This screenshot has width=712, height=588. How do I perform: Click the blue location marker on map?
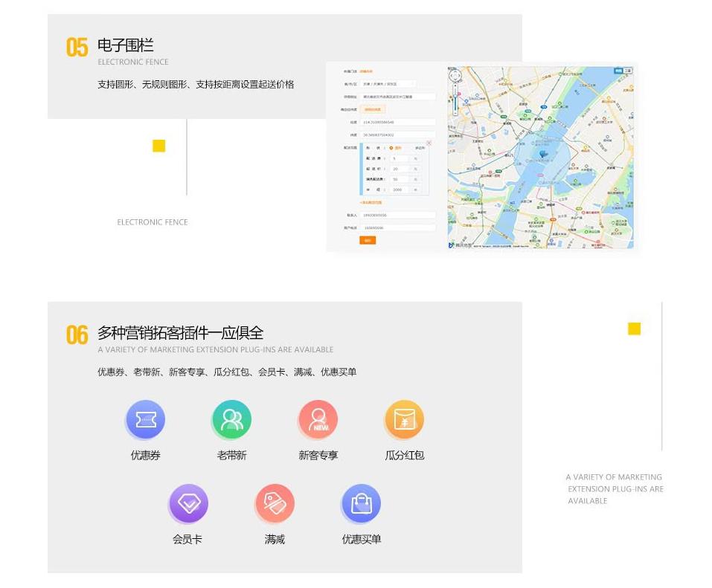pos(543,155)
